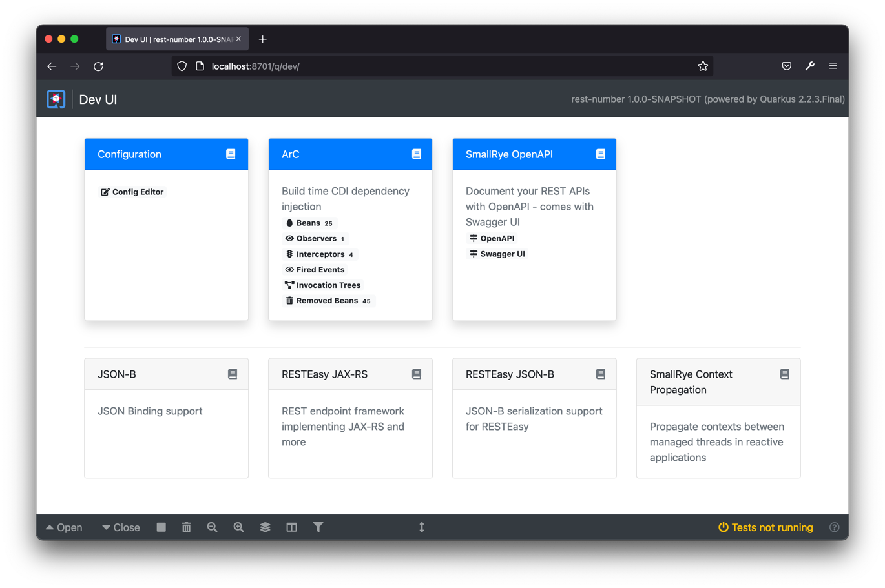Click the stop square icon in bottom bar
The width and height of the screenshot is (885, 588).
point(161,527)
